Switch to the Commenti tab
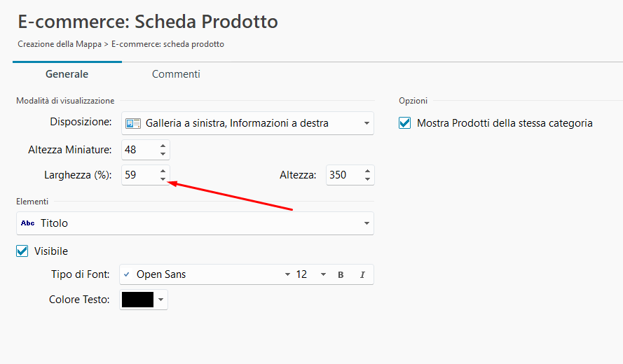 tap(176, 74)
